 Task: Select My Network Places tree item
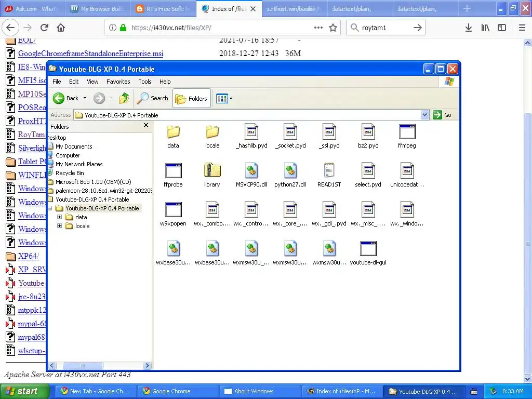coord(79,164)
